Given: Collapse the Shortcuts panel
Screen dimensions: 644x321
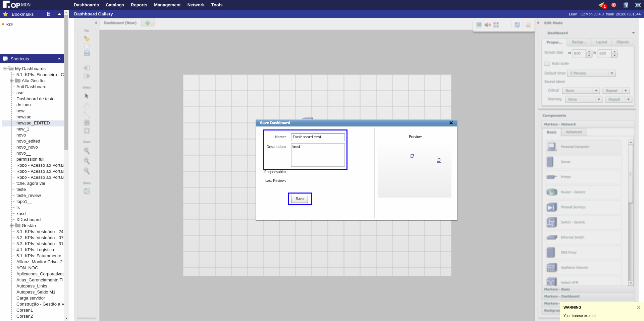Looking at the screenshot, I should click(59, 59).
